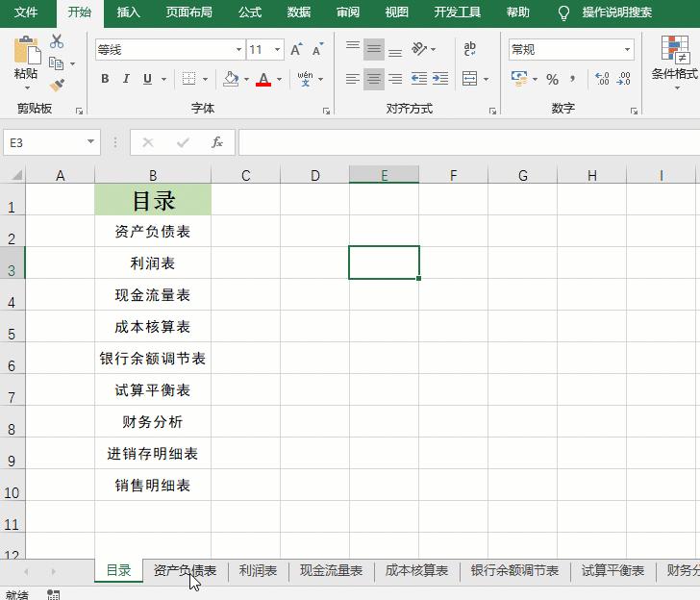The image size is (700, 600).
Task: Select cell 目录 title
Action: (153, 200)
